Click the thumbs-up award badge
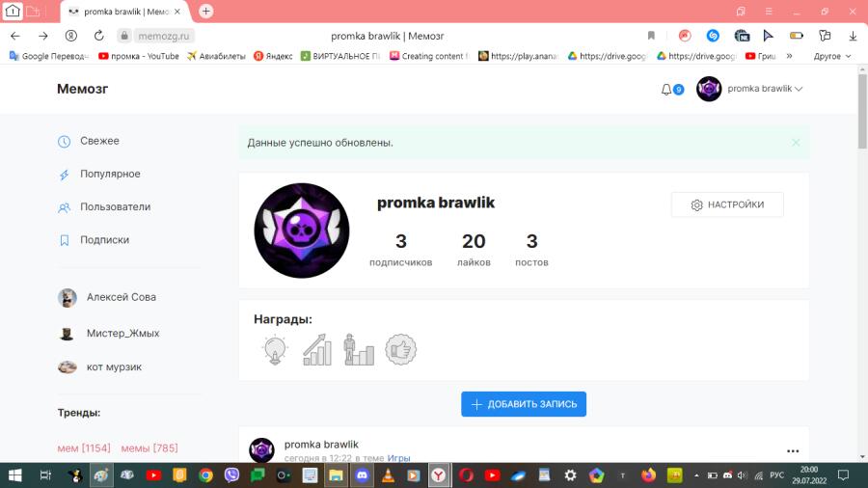 (x=401, y=350)
